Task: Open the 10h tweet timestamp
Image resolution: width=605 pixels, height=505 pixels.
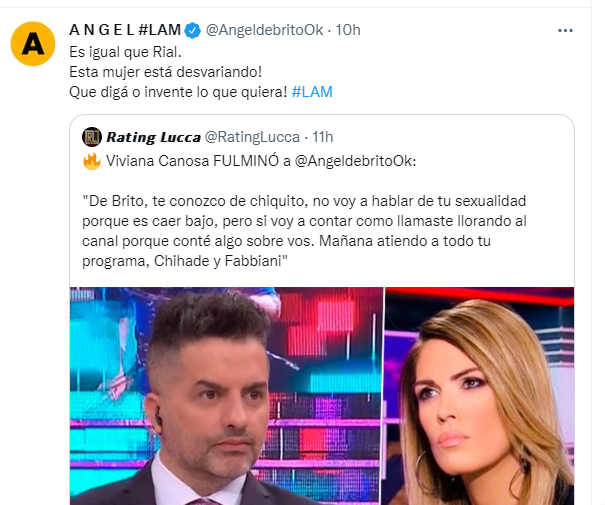Action: [x=348, y=30]
